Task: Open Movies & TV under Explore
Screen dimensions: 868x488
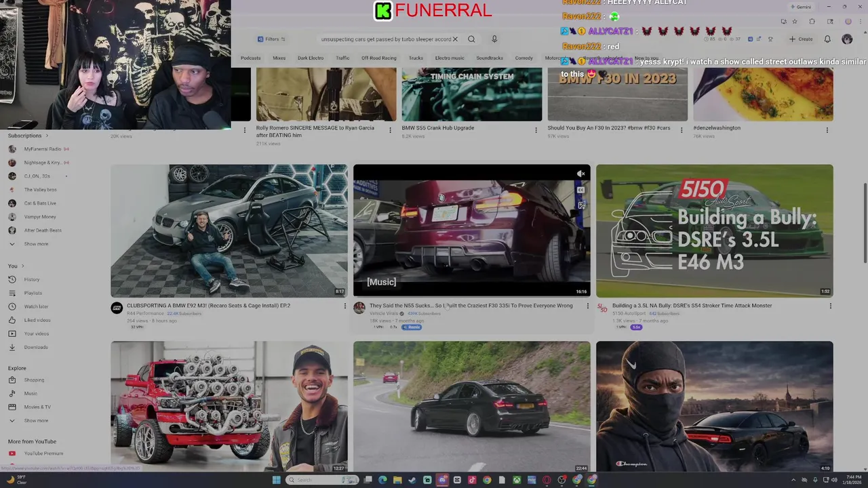Action: click(x=37, y=407)
